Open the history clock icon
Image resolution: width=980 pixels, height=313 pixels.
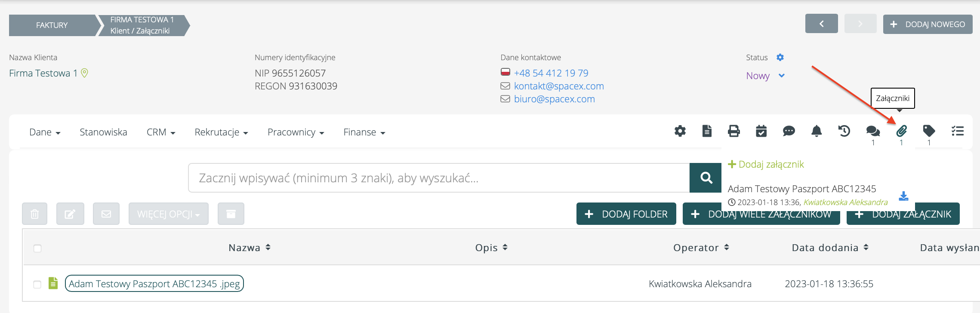[844, 131]
